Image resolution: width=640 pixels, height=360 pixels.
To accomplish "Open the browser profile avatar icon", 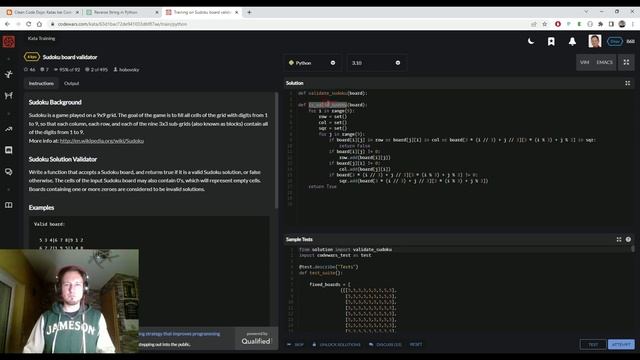I will point(622,24).
